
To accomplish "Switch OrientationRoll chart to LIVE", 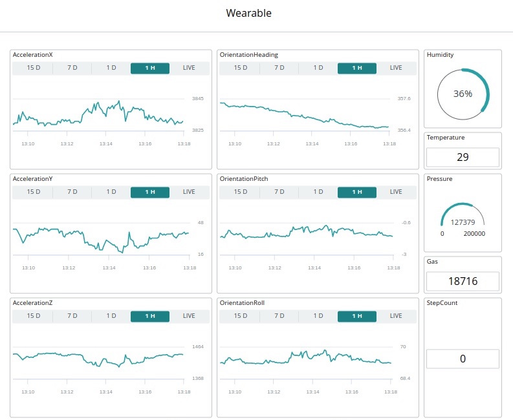I will [x=396, y=316].
